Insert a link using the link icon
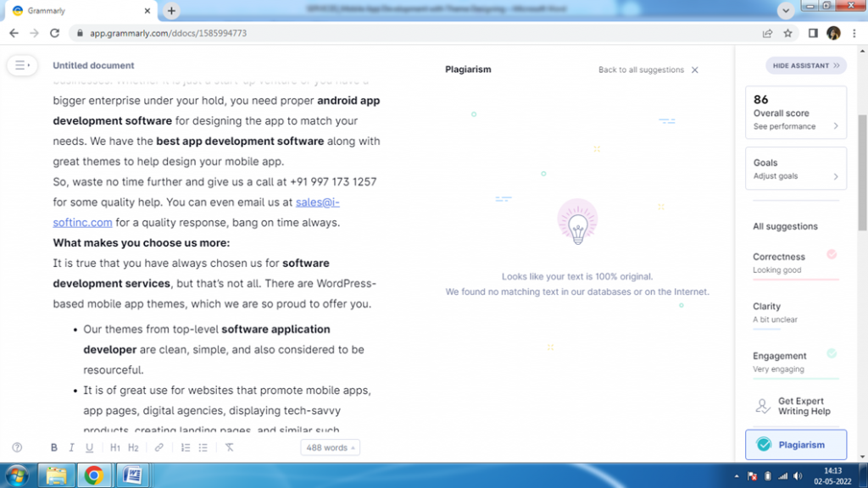Screen dimensions: 868x488 coord(159,447)
